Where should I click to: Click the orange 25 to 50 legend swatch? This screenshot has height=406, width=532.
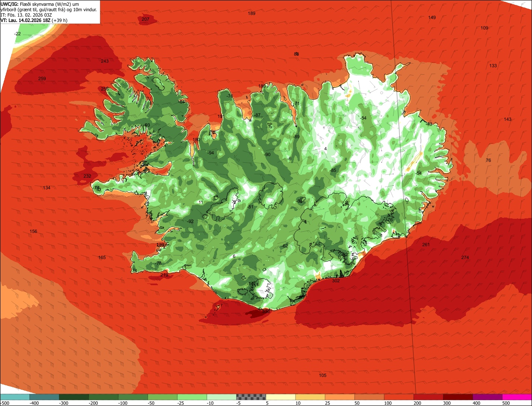pos(340,397)
